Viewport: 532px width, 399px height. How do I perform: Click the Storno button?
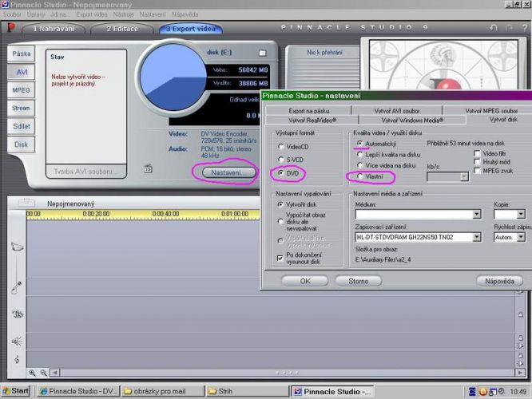(359, 281)
